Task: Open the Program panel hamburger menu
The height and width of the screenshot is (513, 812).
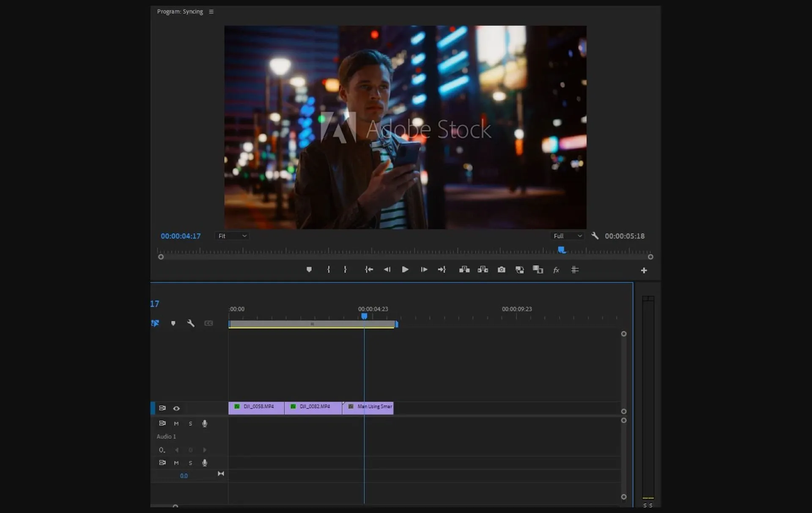Action: (211, 11)
